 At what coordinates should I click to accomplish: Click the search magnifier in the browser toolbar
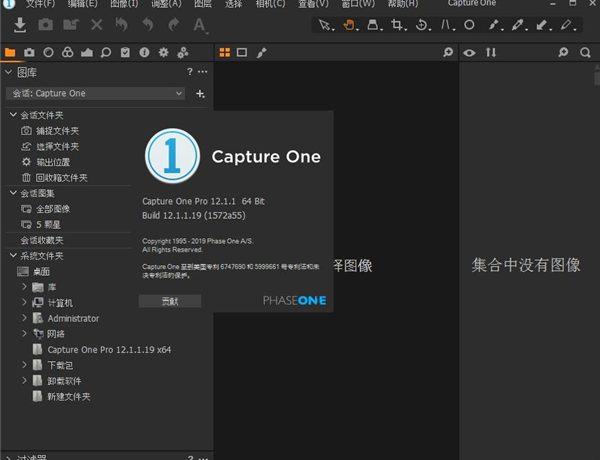tap(585, 52)
